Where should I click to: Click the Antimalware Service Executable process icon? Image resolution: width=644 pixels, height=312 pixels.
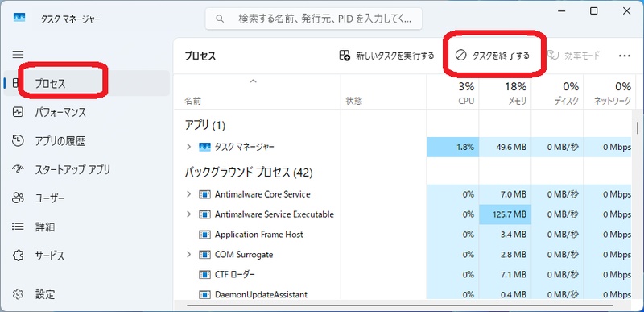click(x=204, y=214)
